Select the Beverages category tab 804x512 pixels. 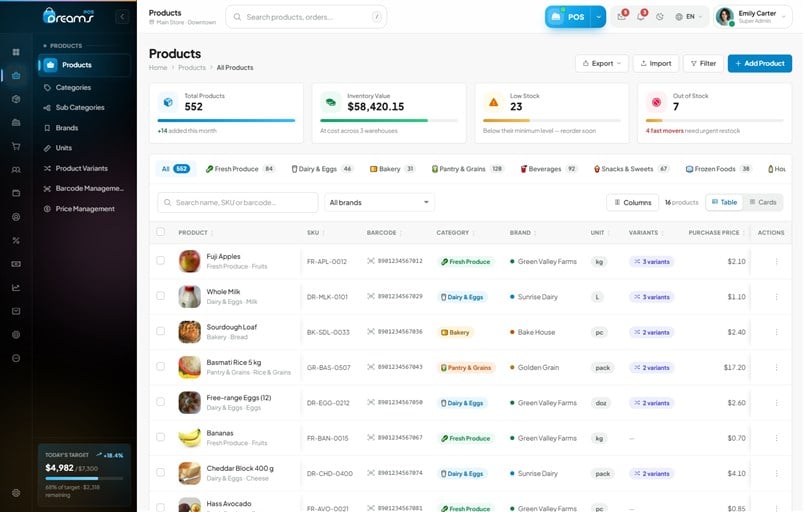(548, 169)
